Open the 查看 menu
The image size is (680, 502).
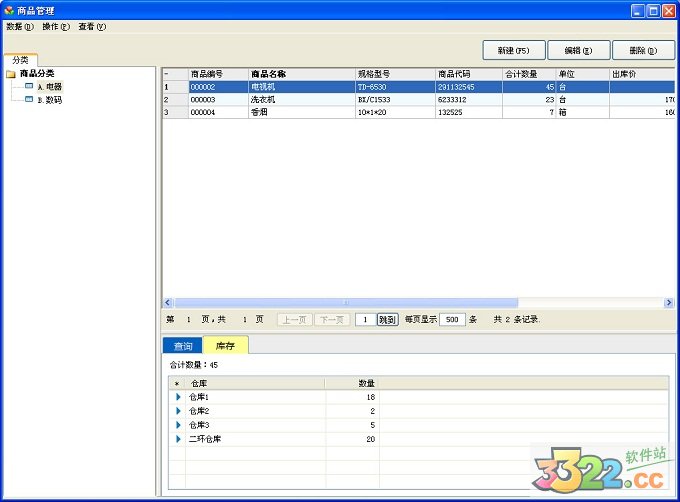(92, 27)
